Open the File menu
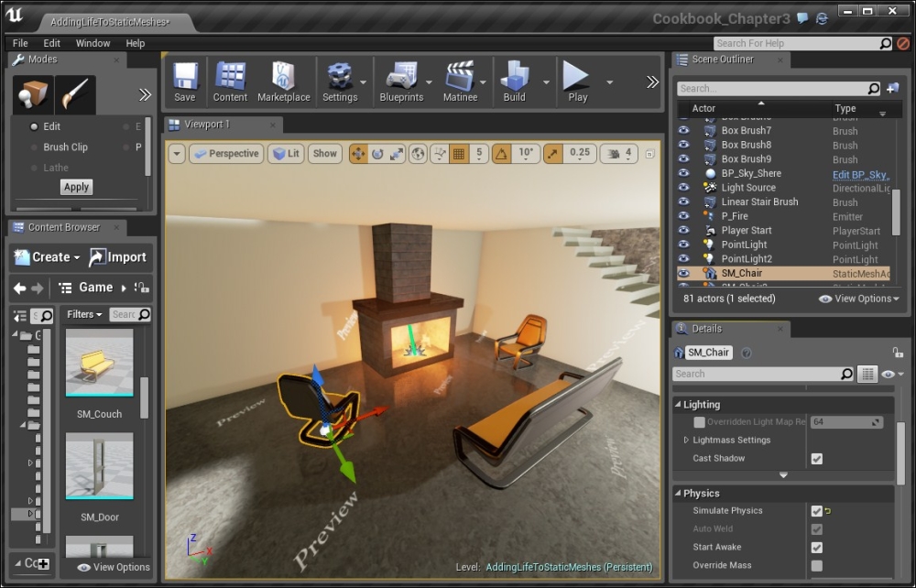This screenshot has height=588, width=916. pos(20,43)
